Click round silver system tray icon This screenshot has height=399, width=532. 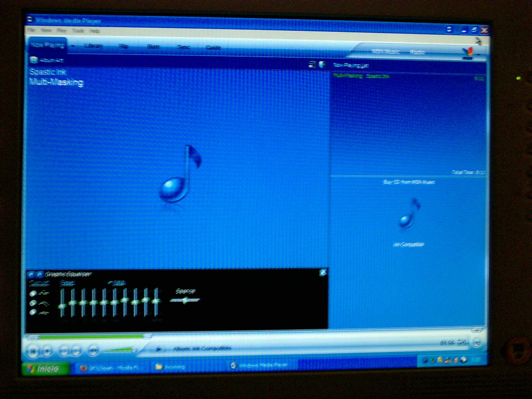pyautogui.click(x=464, y=359)
